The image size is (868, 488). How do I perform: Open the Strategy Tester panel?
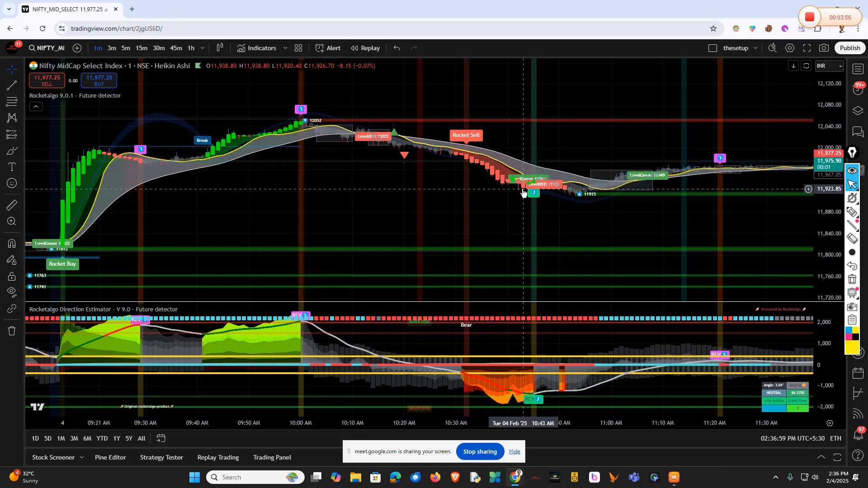coord(161,457)
